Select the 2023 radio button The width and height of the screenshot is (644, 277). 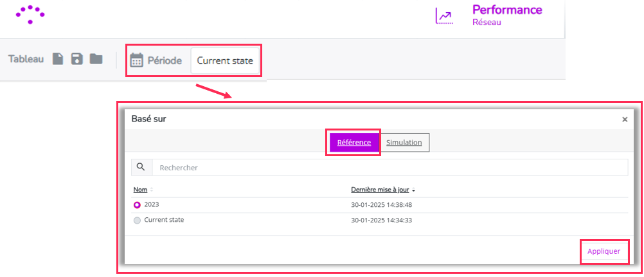click(137, 204)
